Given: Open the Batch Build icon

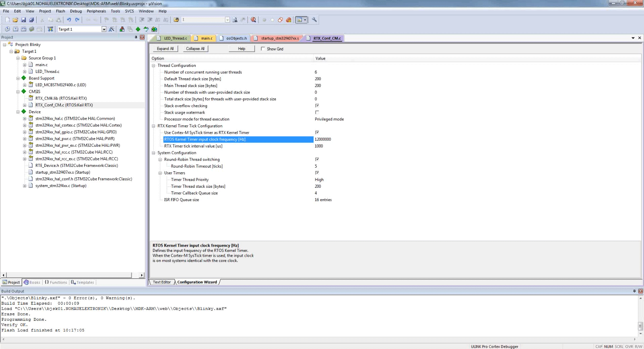Looking at the screenshot, I should coord(31,29).
